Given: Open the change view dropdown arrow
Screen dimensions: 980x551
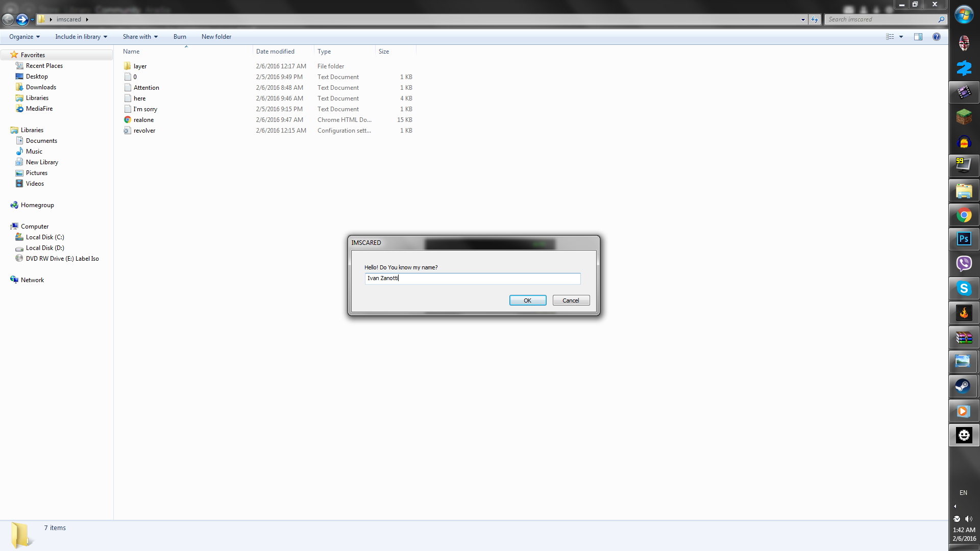Looking at the screenshot, I should [901, 37].
